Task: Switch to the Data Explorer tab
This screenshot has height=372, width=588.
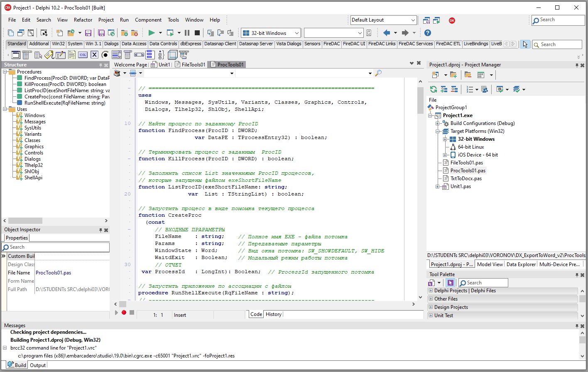Action: [521, 264]
